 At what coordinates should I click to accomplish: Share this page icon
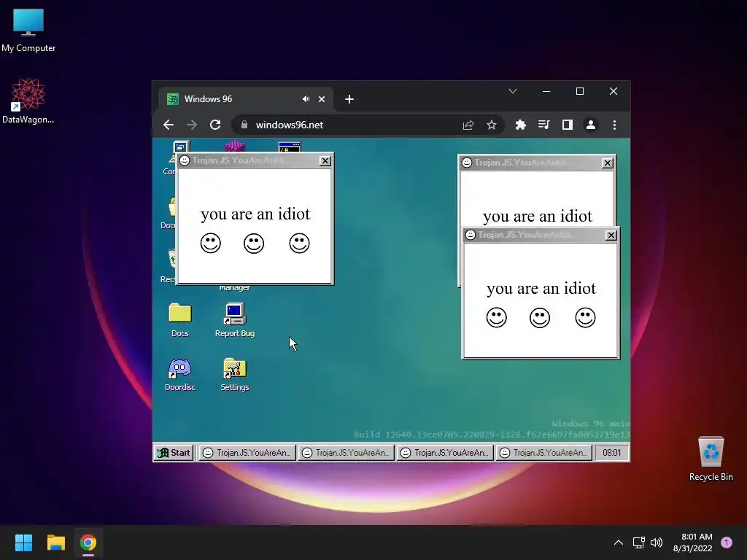[x=468, y=125]
